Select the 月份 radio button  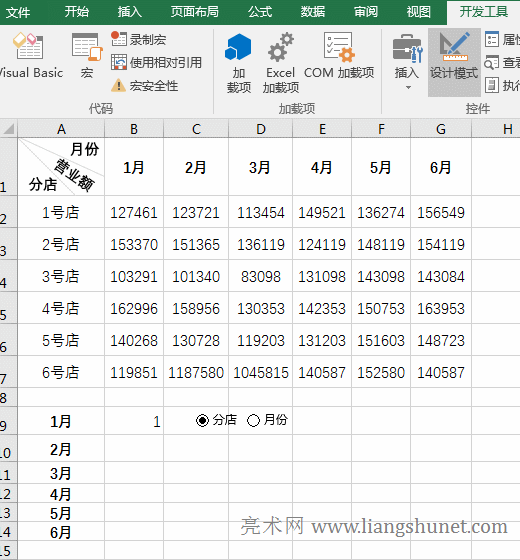(x=253, y=420)
